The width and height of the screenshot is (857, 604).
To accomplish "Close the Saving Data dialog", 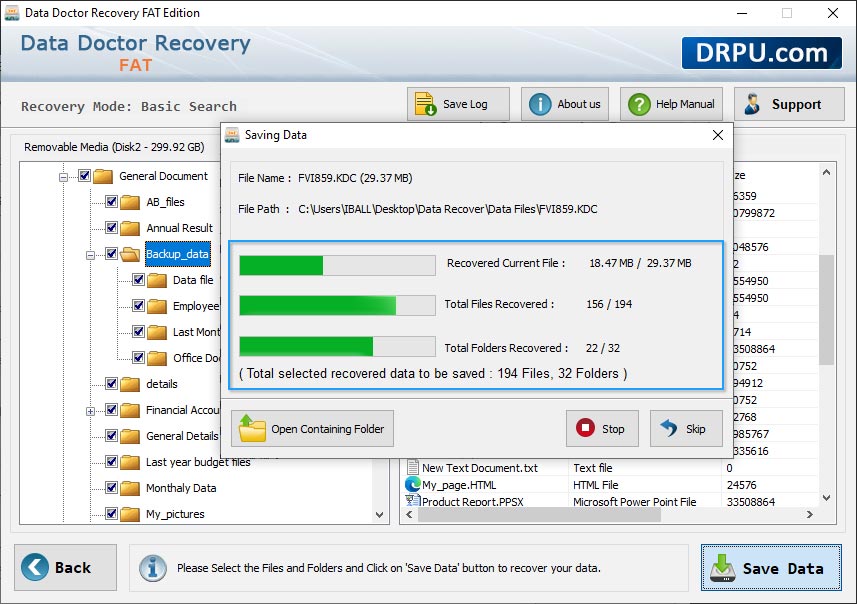I will click(718, 135).
